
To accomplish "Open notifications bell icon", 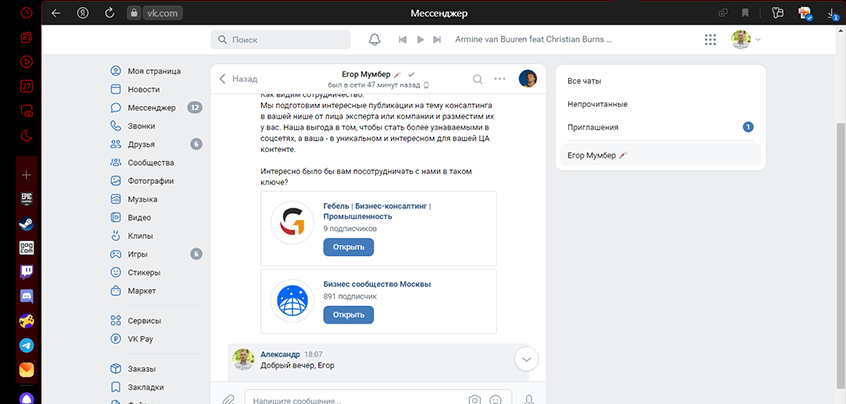I will coord(374,40).
